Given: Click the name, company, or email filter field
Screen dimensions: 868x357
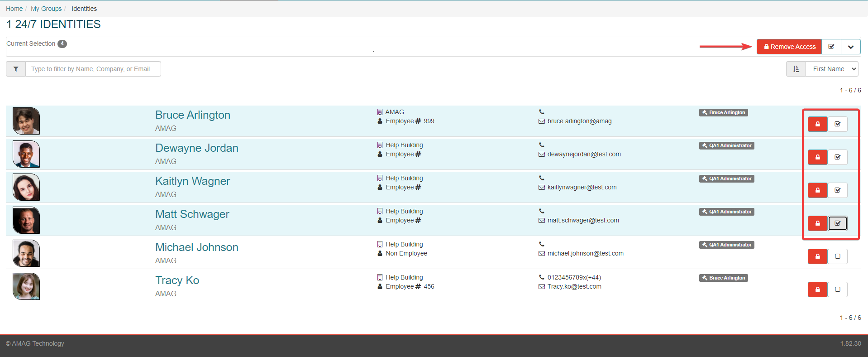Looking at the screenshot, I should click(x=93, y=69).
